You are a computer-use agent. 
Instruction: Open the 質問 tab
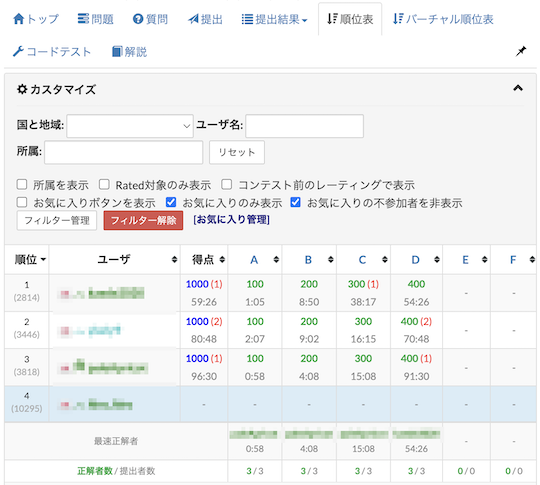point(150,19)
